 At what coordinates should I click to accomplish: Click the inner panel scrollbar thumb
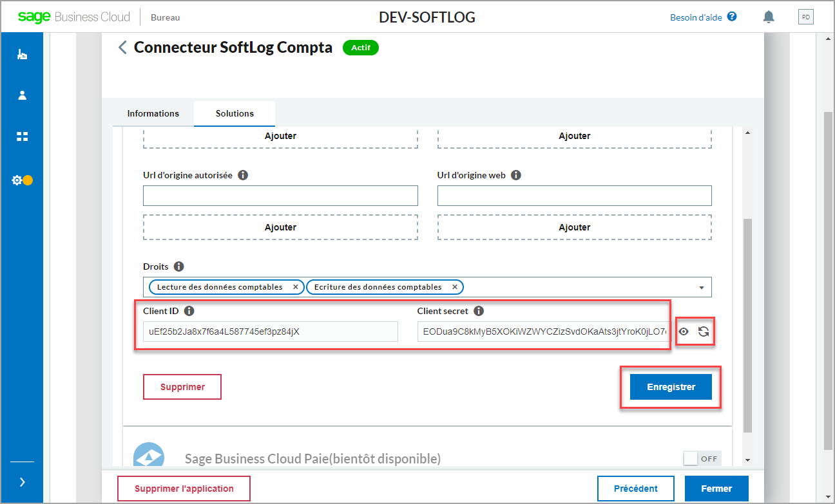(x=747, y=325)
